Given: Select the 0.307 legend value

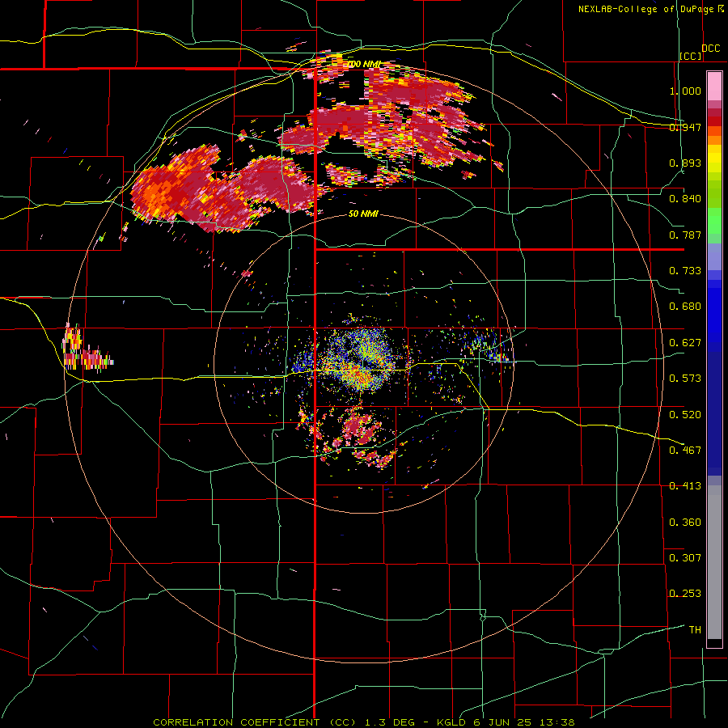Looking at the screenshot, I should tap(685, 557).
